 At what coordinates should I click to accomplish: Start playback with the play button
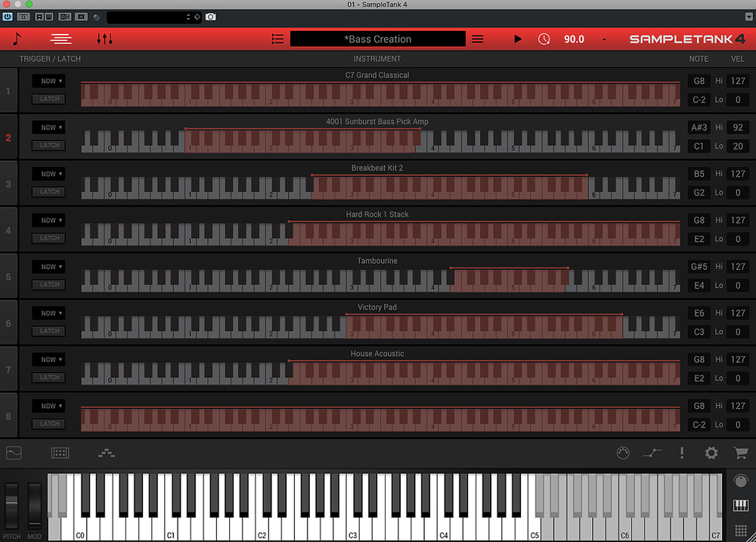(518, 39)
